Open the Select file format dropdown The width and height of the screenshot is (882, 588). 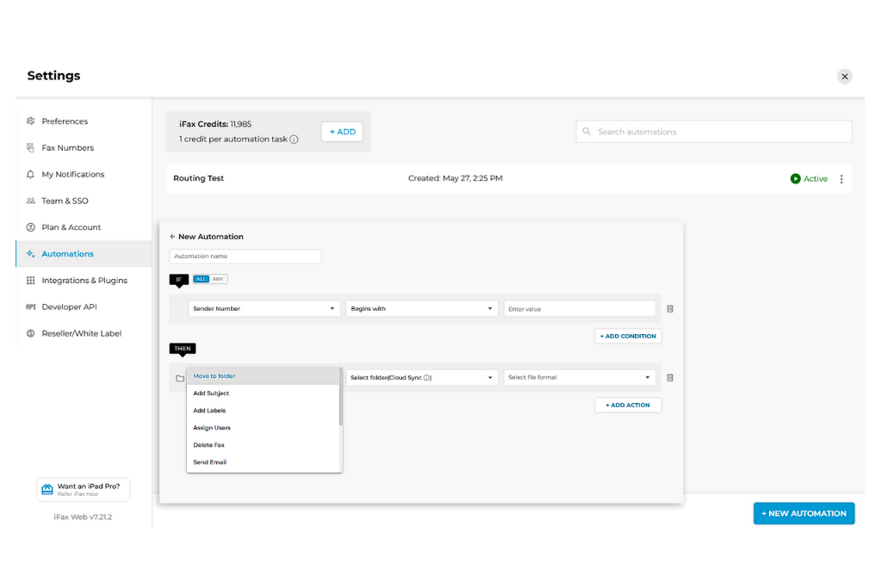pyautogui.click(x=579, y=377)
